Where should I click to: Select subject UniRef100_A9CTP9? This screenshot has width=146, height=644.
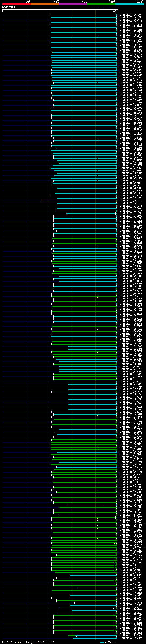tap(131, 274)
